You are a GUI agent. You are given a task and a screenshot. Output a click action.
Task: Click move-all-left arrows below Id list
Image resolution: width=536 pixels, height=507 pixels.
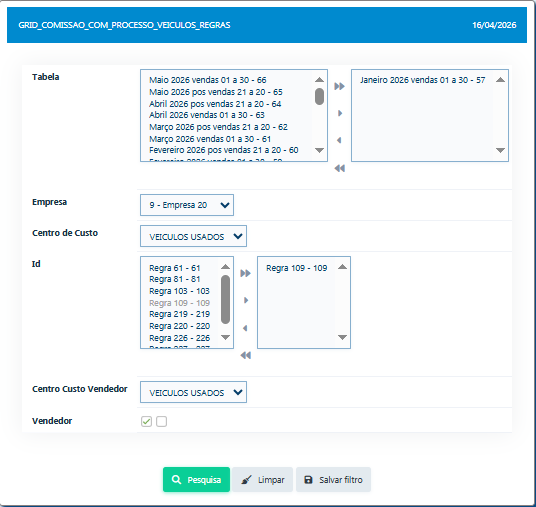(245, 355)
